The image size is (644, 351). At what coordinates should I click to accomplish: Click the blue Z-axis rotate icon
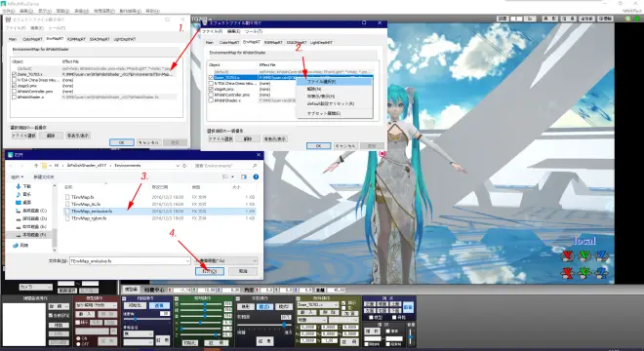(x=602, y=255)
